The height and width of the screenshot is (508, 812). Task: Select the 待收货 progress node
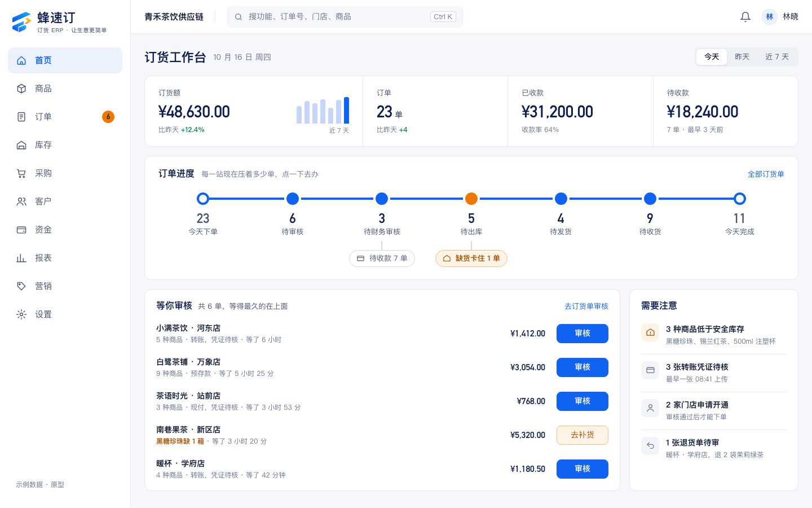tap(650, 199)
